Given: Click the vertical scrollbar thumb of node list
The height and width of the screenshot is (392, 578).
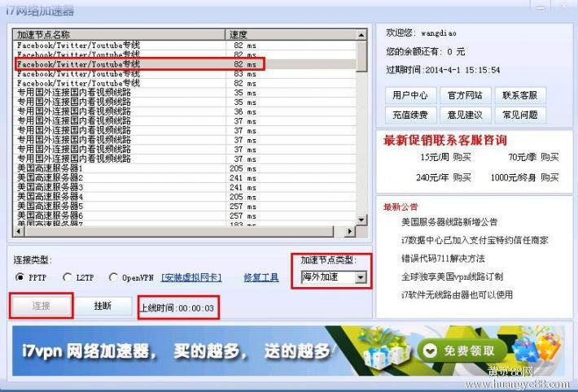Looking at the screenshot, I should (x=361, y=56).
